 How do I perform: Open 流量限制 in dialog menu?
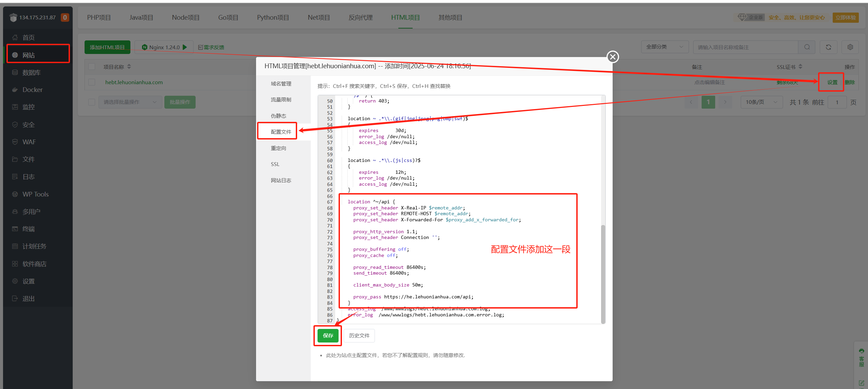[x=281, y=99]
